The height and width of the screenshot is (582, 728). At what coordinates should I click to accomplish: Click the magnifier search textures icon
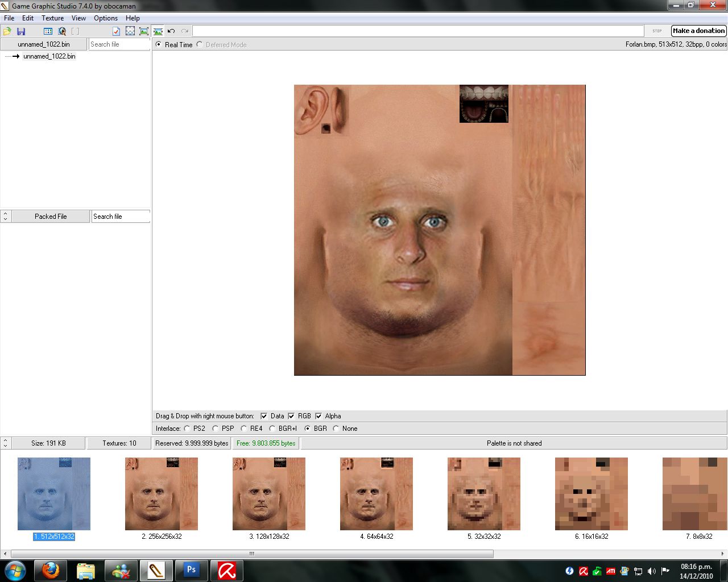pos(62,31)
